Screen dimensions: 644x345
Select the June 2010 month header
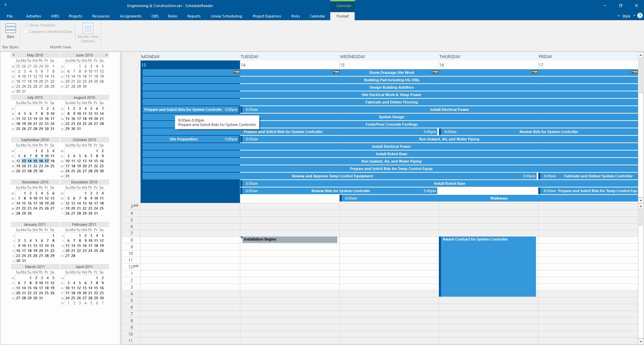tap(84, 55)
